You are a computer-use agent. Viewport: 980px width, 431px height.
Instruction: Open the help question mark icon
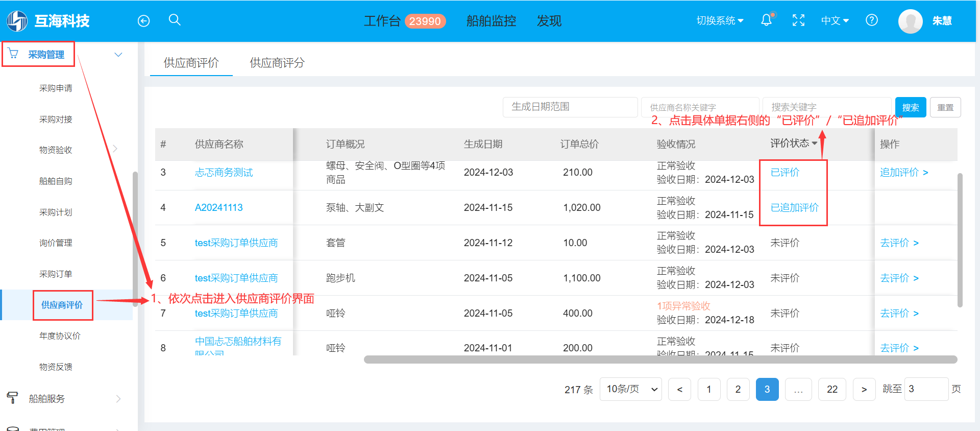pyautogui.click(x=872, y=20)
